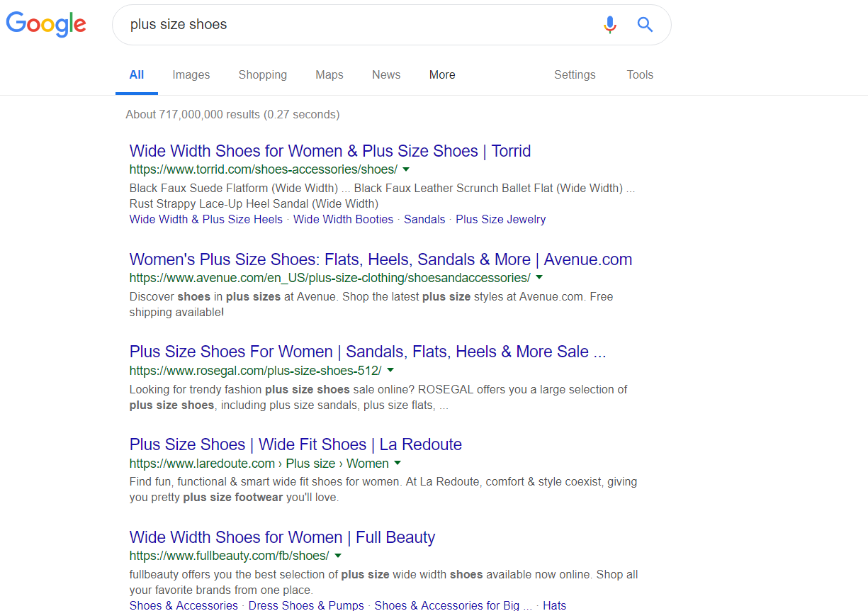Image resolution: width=868 pixels, height=611 pixels.
Task: Open the News tab
Action: click(x=386, y=74)
